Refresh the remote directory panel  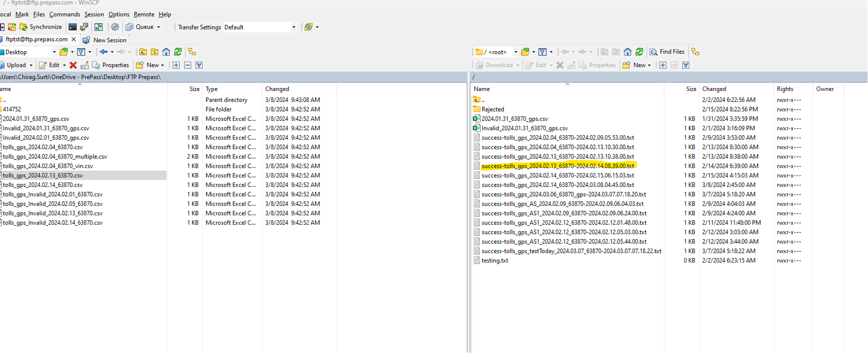[639, 52]
